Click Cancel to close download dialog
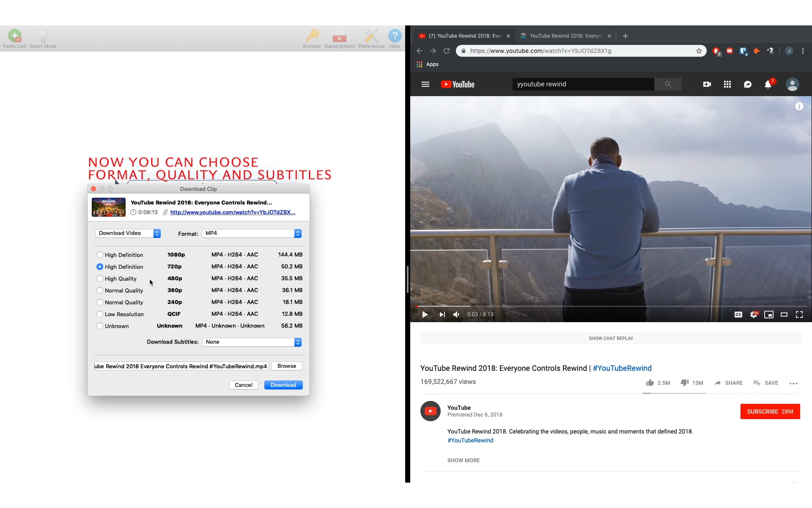 tap(244, 384)
